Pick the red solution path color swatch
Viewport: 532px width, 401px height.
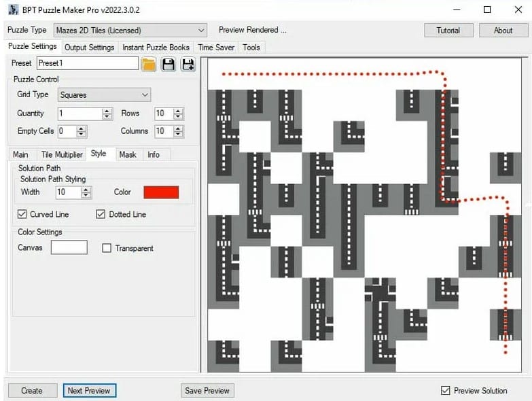point(161,192)
